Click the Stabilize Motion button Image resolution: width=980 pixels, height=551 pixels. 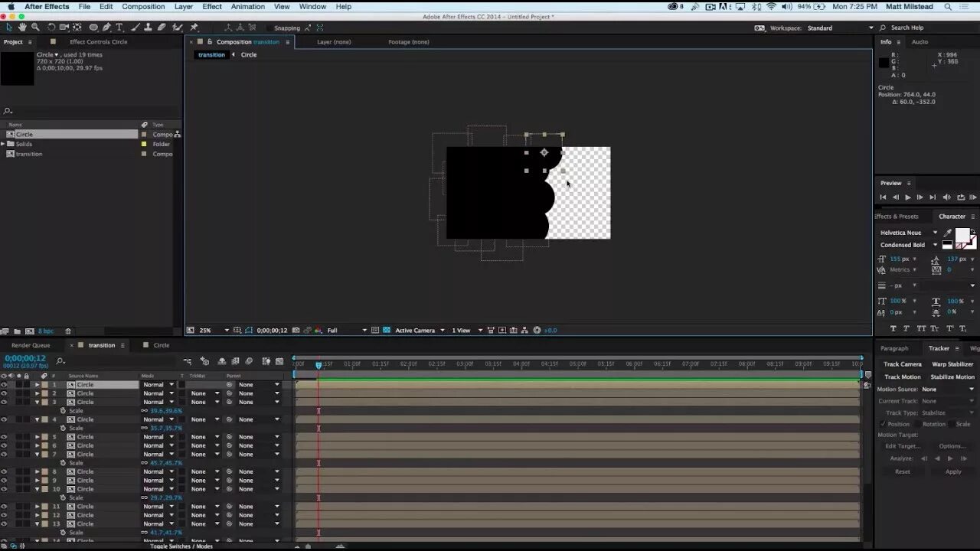[x=952, y=377]
